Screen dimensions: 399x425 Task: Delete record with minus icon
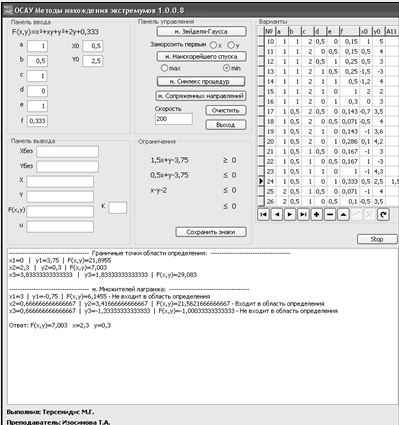(x=330, y=215)
